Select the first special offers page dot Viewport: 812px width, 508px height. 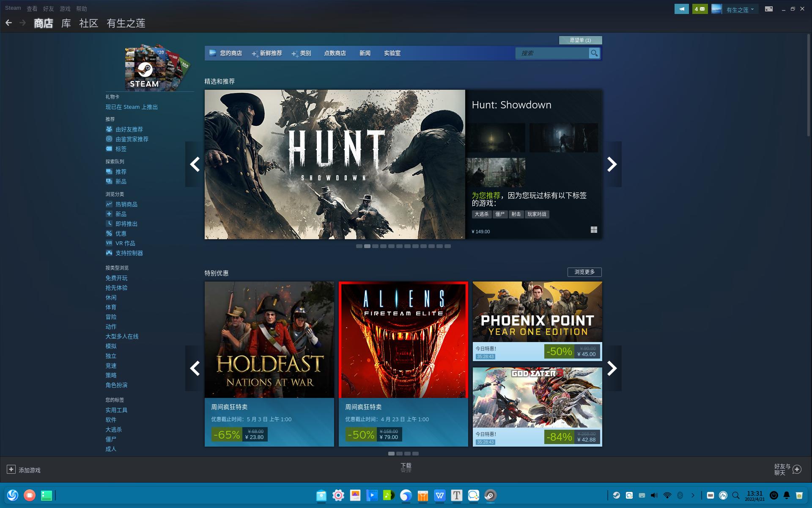click(391, 453)
